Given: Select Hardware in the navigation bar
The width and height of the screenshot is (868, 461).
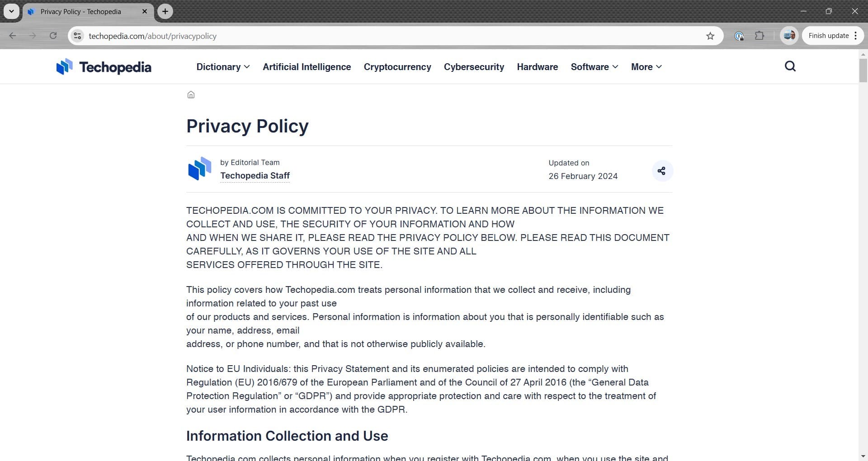Looking at the screenshot, I should tap(537, 67).
